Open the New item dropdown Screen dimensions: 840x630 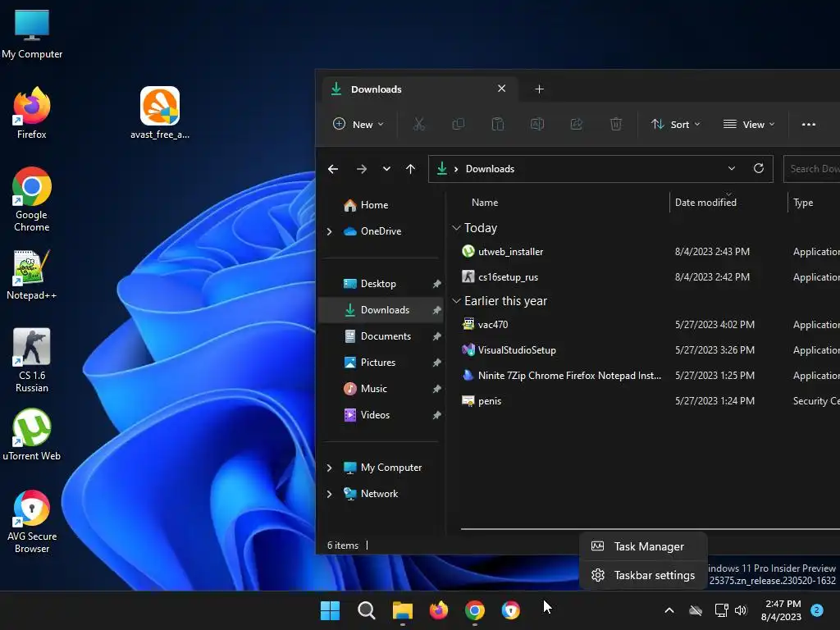pos(358,125)
